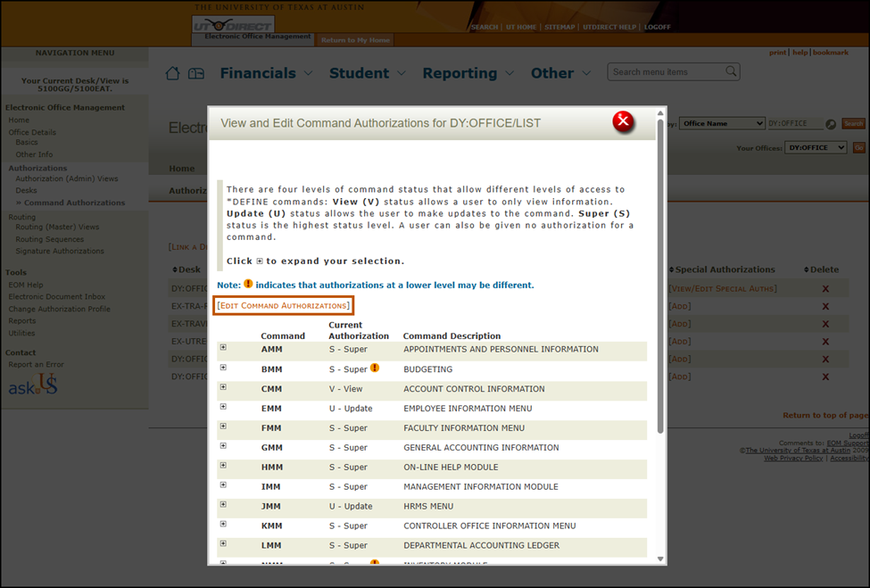This screenshot has width=870, height=588.
Task: Click the lookup icon beside DY:OFFICE field
Action: (831, 124)
